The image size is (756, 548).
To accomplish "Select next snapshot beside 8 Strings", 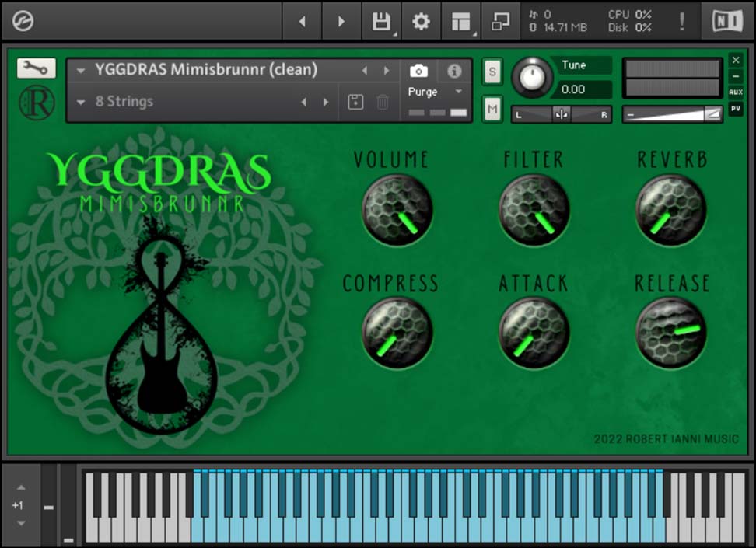I will [326, 102].
